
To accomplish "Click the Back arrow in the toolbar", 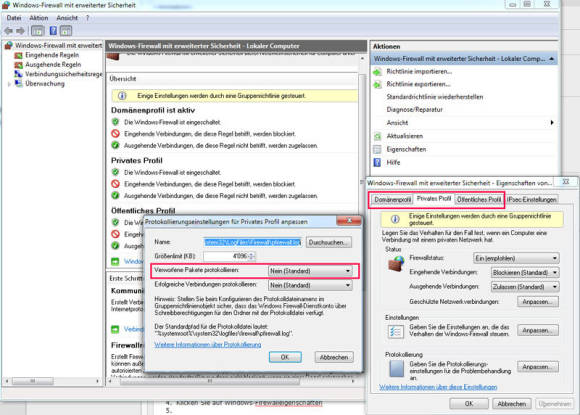I will click(8, 31).
